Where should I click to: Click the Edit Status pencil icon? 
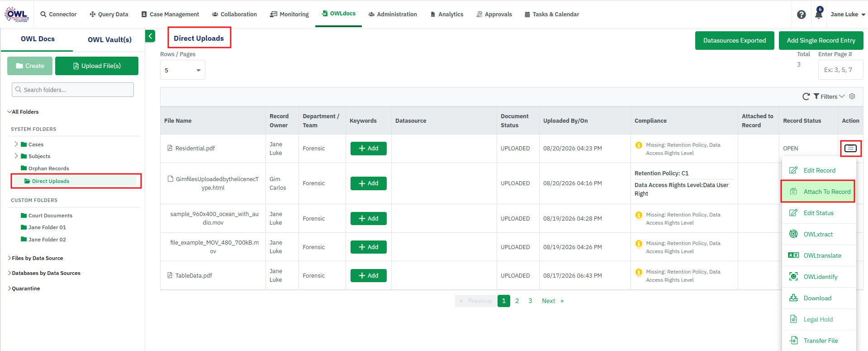point(793,213)
